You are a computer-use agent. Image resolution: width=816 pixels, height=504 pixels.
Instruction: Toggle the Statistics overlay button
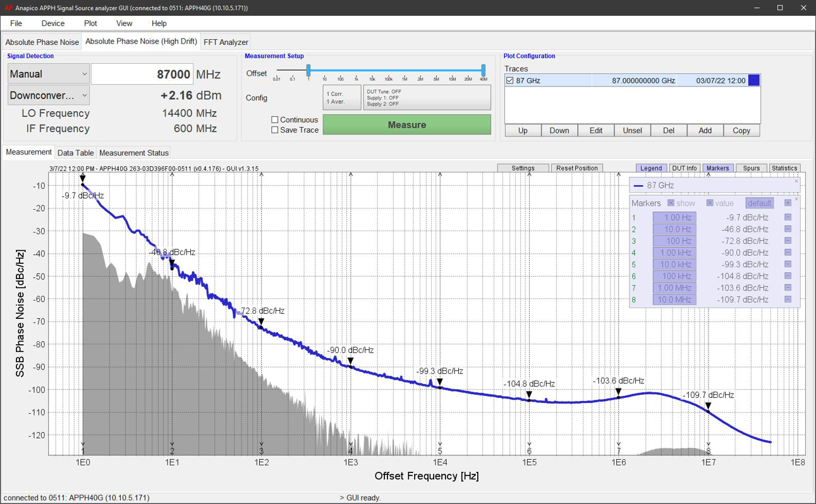[x=784, y=168]
